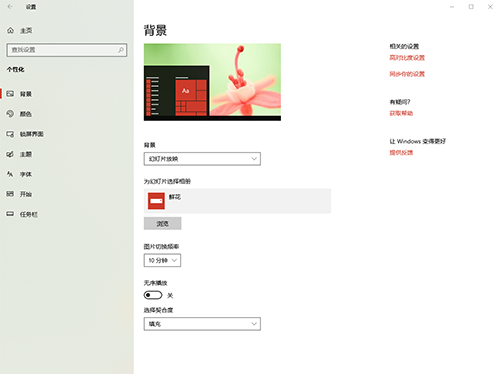Click the 个性化 section heading
Image resolution: width=500 pixels, height=374 pixels.
15,69
